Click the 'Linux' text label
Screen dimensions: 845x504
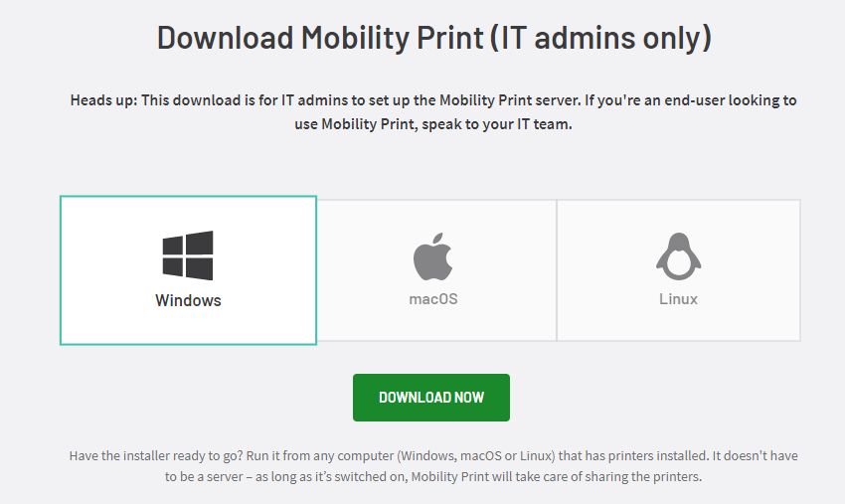point(678,298)
